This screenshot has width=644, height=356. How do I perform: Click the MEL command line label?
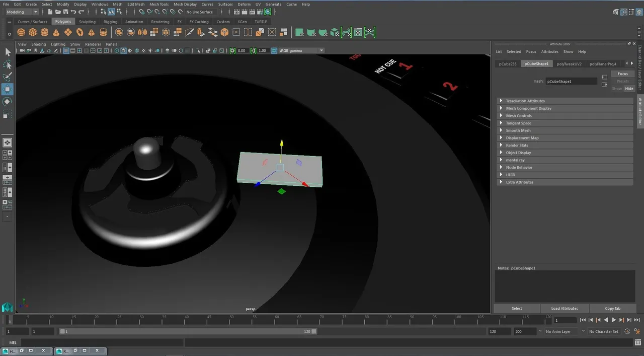point(13,342)
